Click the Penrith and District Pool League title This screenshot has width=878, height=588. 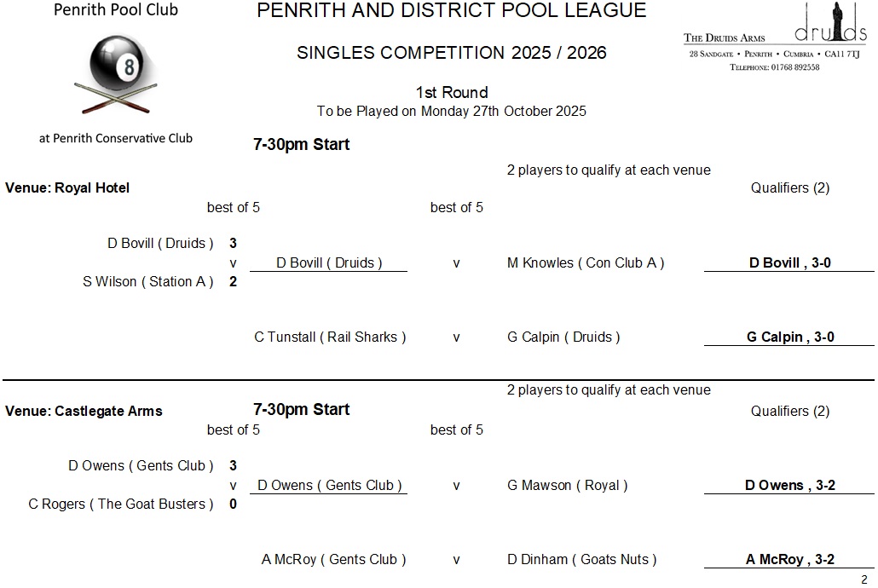pos(451,11)
